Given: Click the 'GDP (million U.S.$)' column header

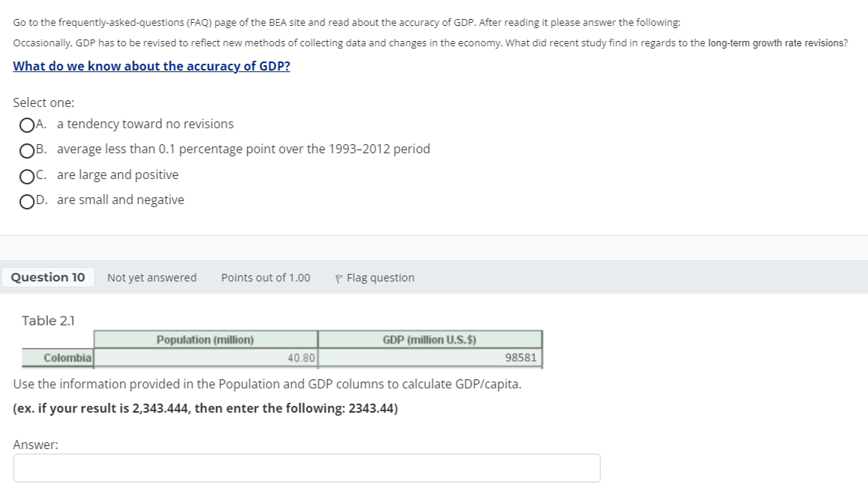Looking at the screenshot, I should click(x=429, y=339).
